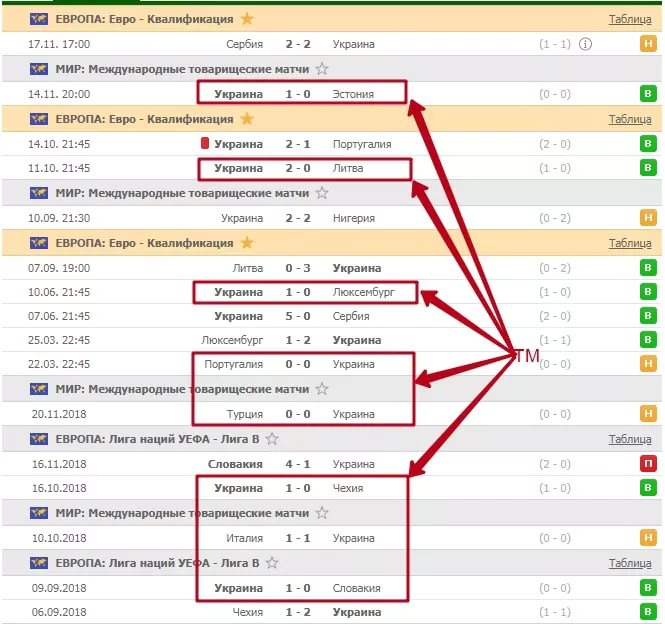Click the Н result badge for Сербия 2-2 Украина
665x624 pixels.
point(648,44)
